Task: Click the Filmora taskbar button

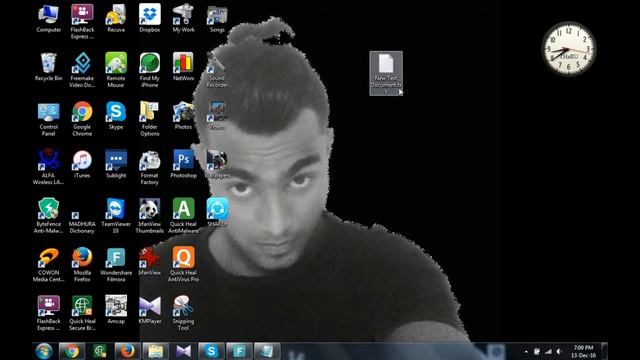Action: tap(239, 351)
